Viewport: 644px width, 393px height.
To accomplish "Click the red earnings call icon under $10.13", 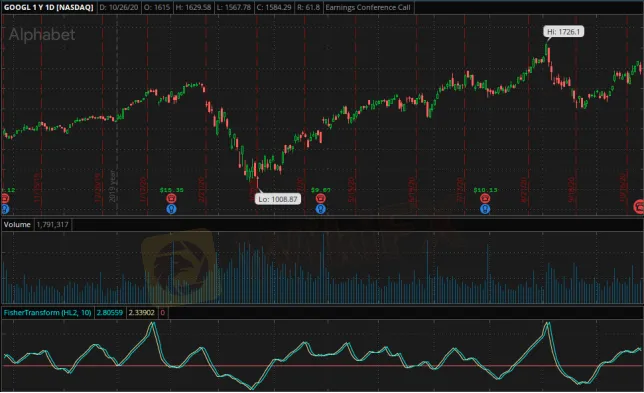I will pos(485,199).
